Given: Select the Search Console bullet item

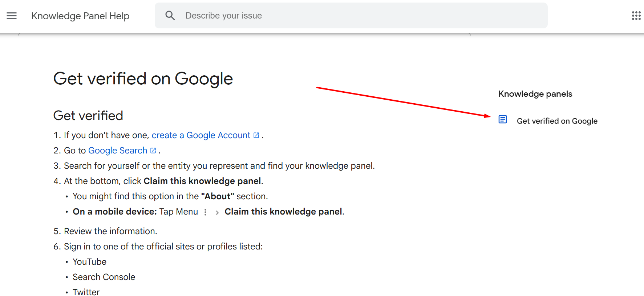Looking at the screenshot, I should pos(104,277).
